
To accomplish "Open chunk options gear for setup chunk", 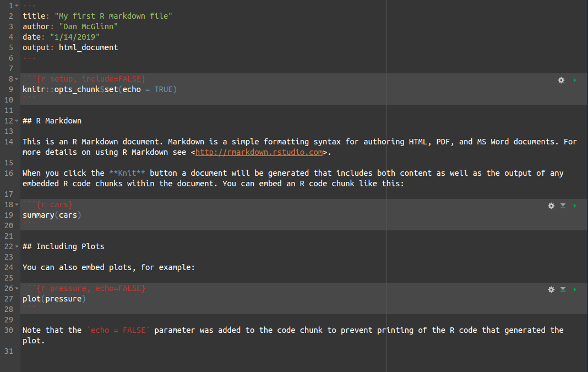I will click(561, 80).
